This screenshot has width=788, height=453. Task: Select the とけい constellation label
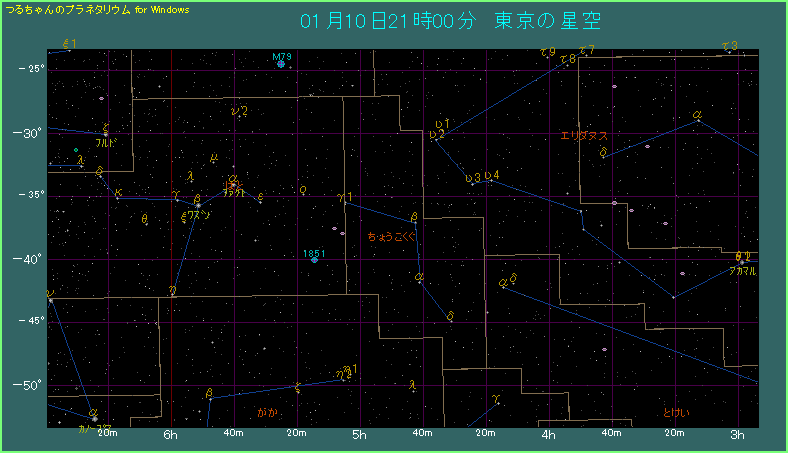(x=677, y=412)
